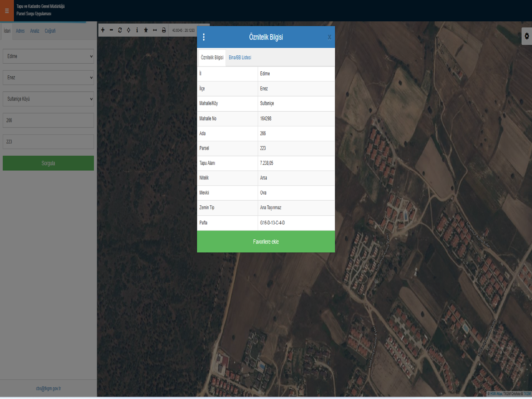Click the Favorilere ekle button
Screen dimensions: 532x399
tap(266, 242)
